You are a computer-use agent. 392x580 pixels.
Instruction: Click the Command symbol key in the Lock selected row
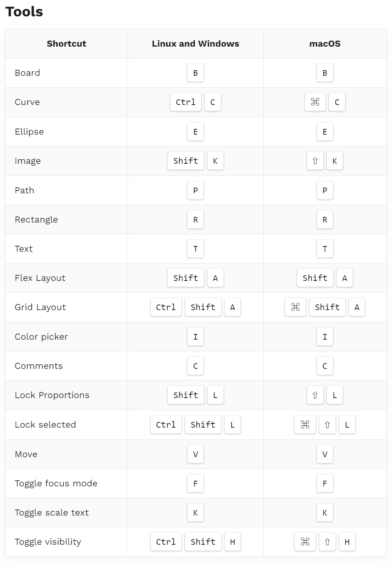coord(305,425)
